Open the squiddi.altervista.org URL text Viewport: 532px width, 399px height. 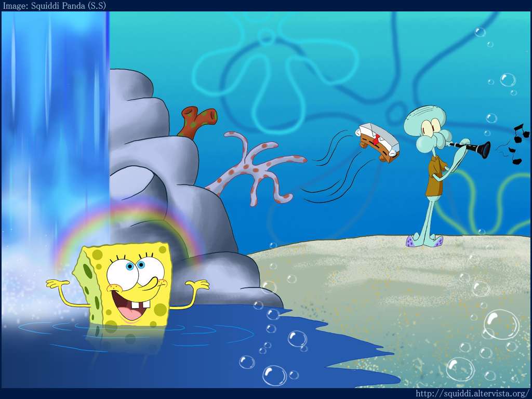coord(472,394)
